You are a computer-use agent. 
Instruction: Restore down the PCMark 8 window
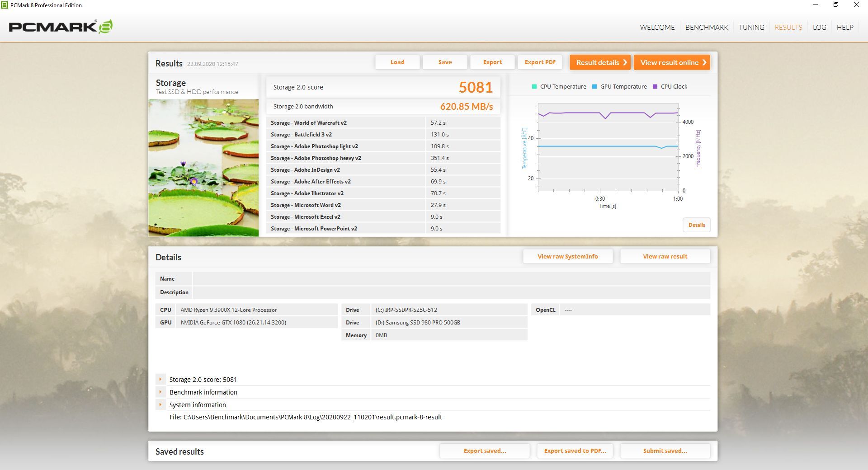pos(836,5)
